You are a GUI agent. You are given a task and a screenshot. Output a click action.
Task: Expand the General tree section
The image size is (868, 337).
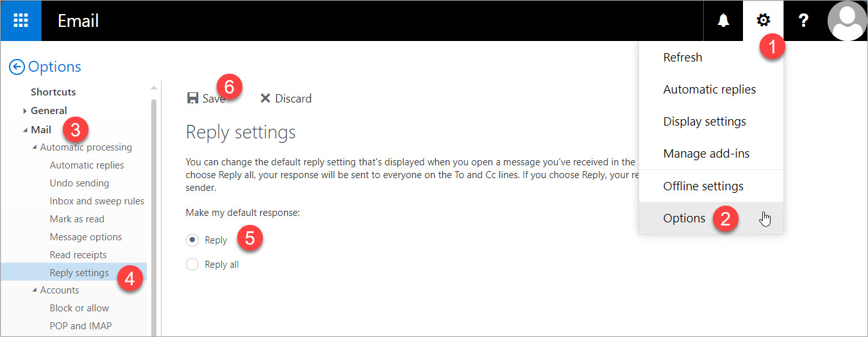click(25, 111)
